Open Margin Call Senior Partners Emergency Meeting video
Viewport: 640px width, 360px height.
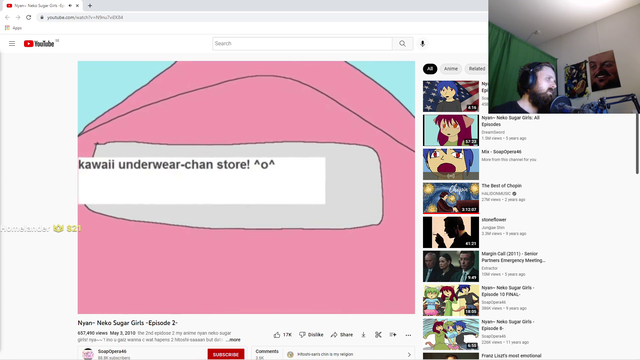(513, 257)
